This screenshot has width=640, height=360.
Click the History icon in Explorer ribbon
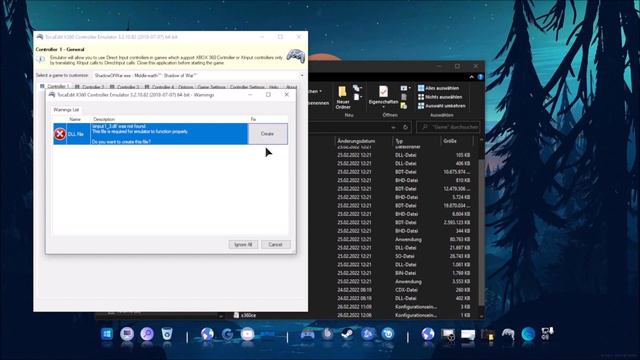(404, 106)
